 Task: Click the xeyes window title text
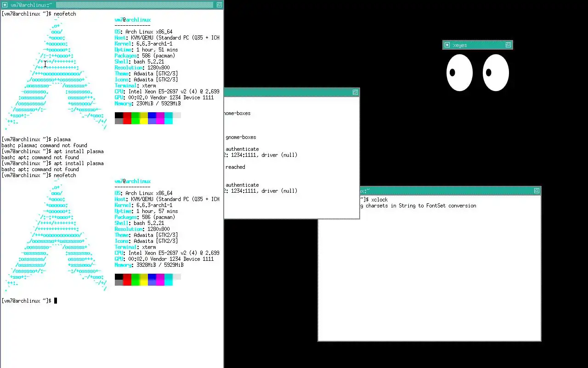pos(460,45)
